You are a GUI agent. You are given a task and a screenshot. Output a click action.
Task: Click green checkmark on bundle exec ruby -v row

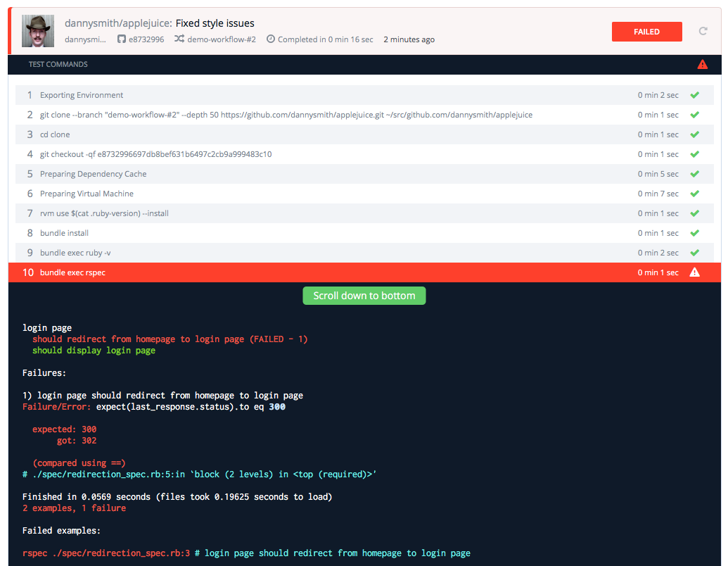tap(694, 253)
